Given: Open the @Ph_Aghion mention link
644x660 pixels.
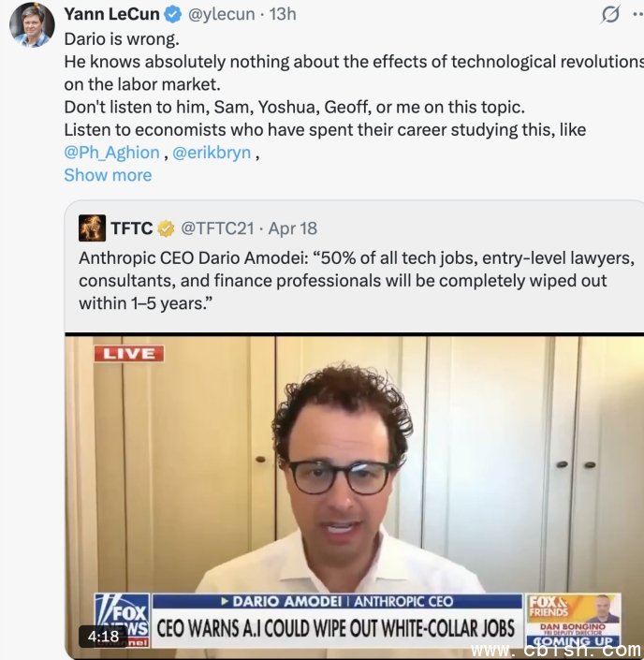Looking at the screenshot, I should click(x=111, y=153).
